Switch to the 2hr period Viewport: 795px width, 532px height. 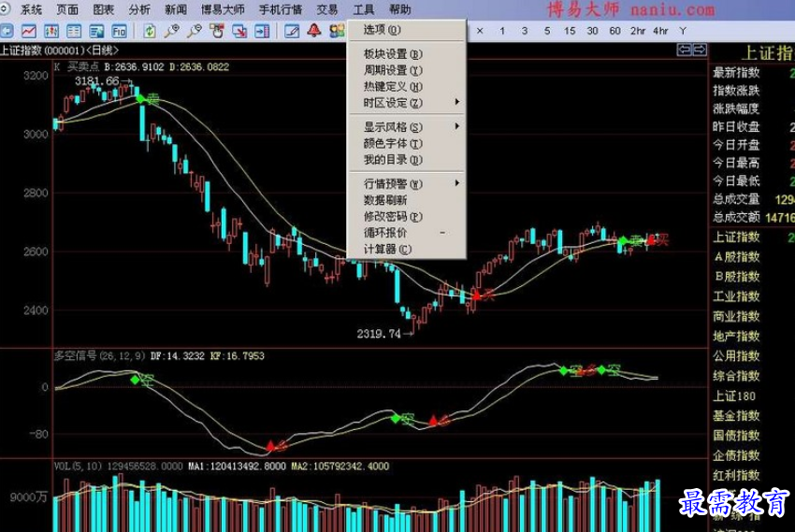tap(638, 31)
